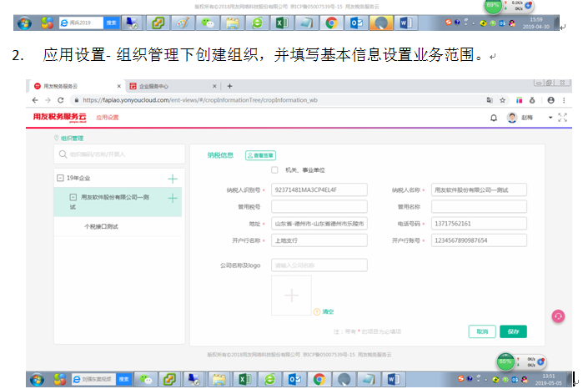Screen dimensions: 588x389
Task: Click the 取消 button
Action: [482, 331]
